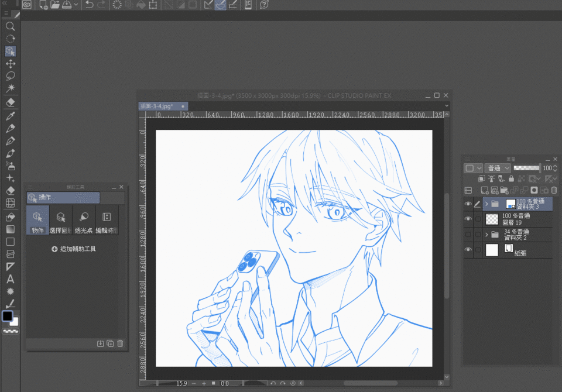Viewport: 562px width, 392px height.
Task: Select the Airbrush tool
Action: [x=11, y=166]
